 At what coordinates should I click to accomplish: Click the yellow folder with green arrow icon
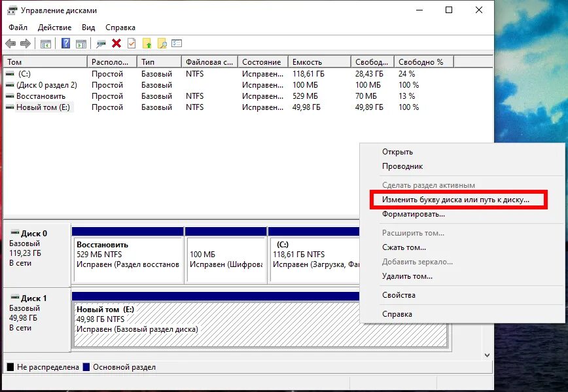coord(147,43)
